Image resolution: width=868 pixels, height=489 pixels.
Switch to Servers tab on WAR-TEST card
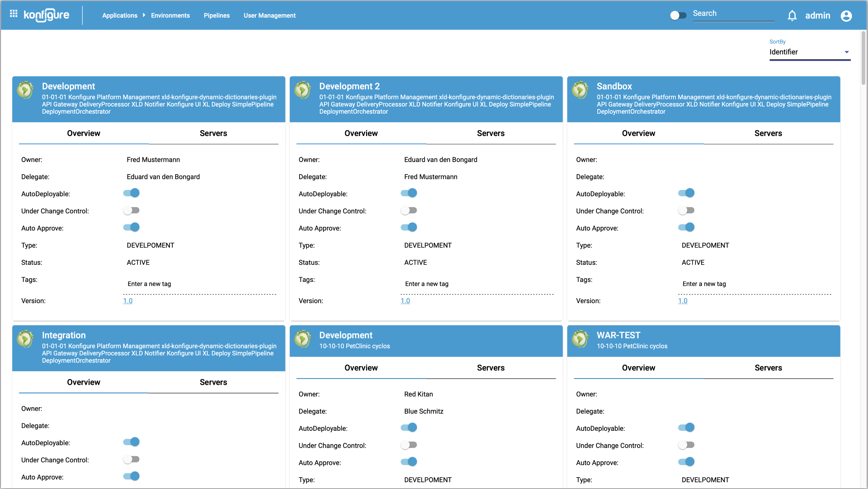(x=768, y=368)
